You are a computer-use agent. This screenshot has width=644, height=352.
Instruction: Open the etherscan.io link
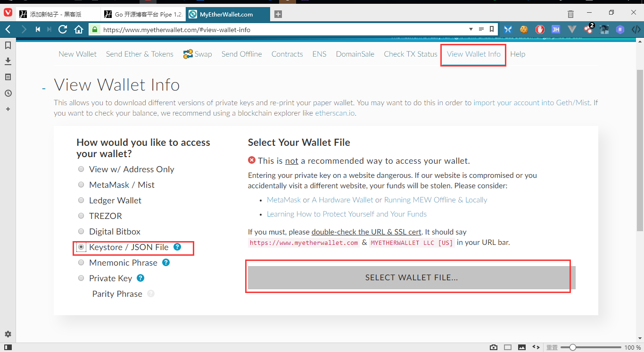(335, 113)
